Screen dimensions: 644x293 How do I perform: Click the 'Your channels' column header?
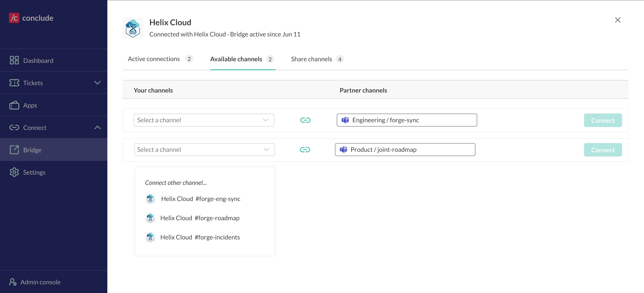tap(153, 90)
